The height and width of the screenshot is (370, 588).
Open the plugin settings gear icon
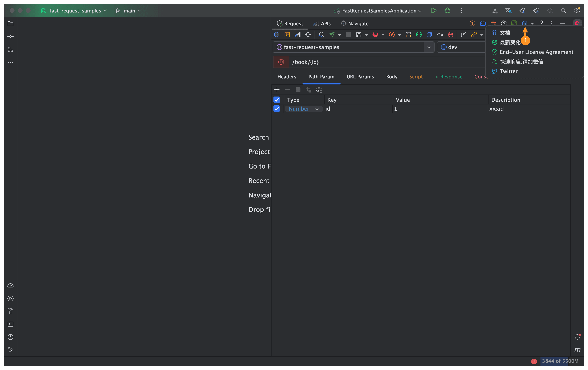(503, 23)
